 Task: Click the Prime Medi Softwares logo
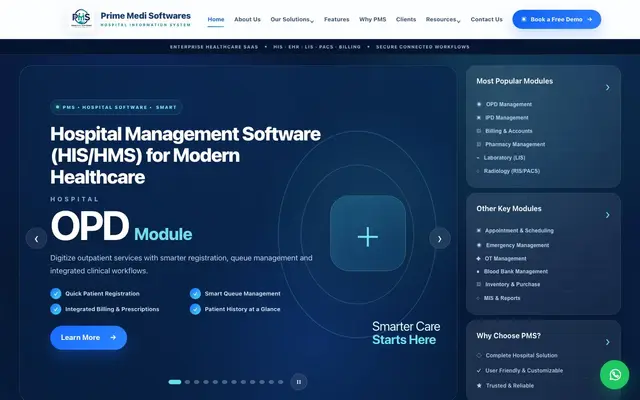(x=81, y=18)
